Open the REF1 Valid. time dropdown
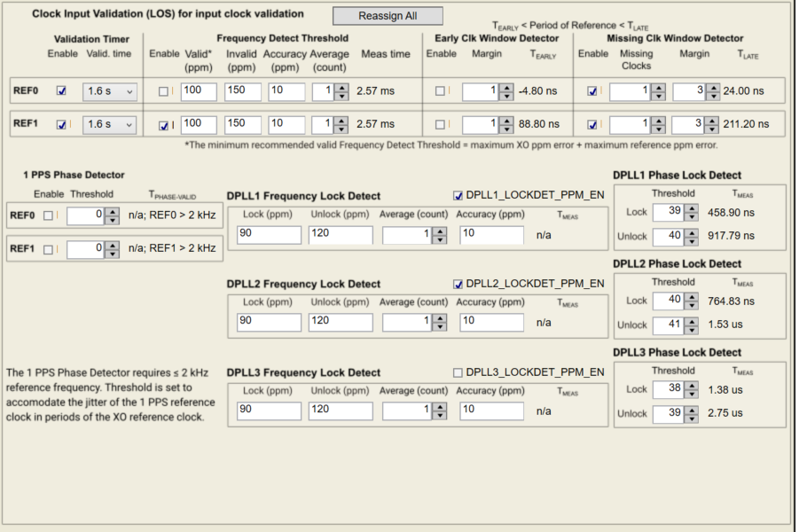The height and width of the screenshot is (532, 799). point(108,124)
